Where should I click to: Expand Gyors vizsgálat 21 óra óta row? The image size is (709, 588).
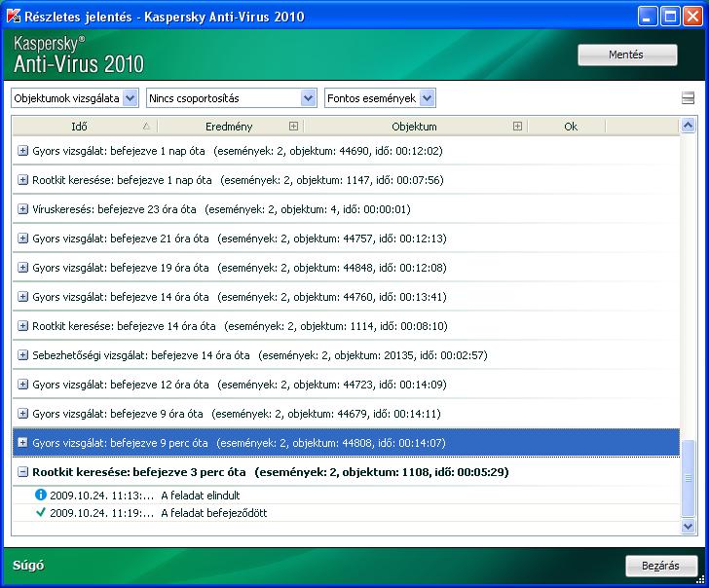pyautogui.click(x=22, y=239)
